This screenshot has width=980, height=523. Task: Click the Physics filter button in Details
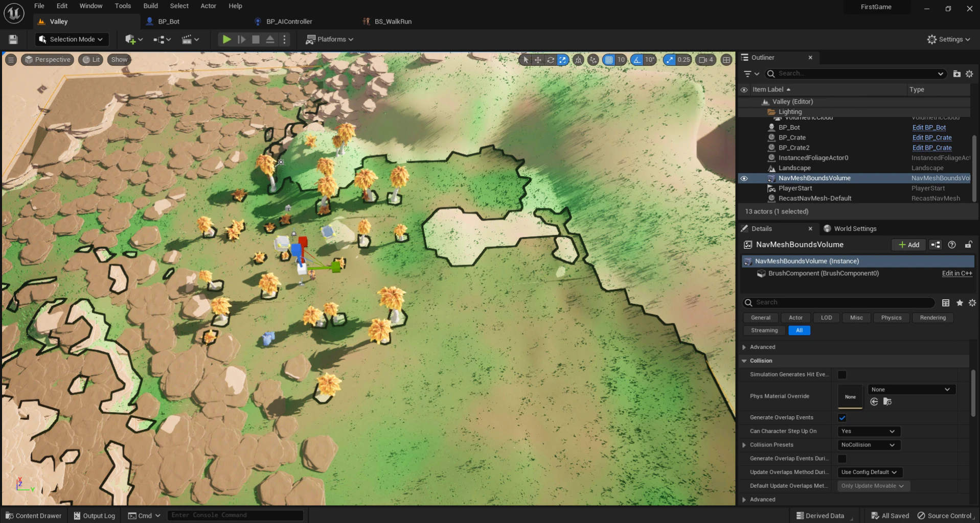coord(891,318)
